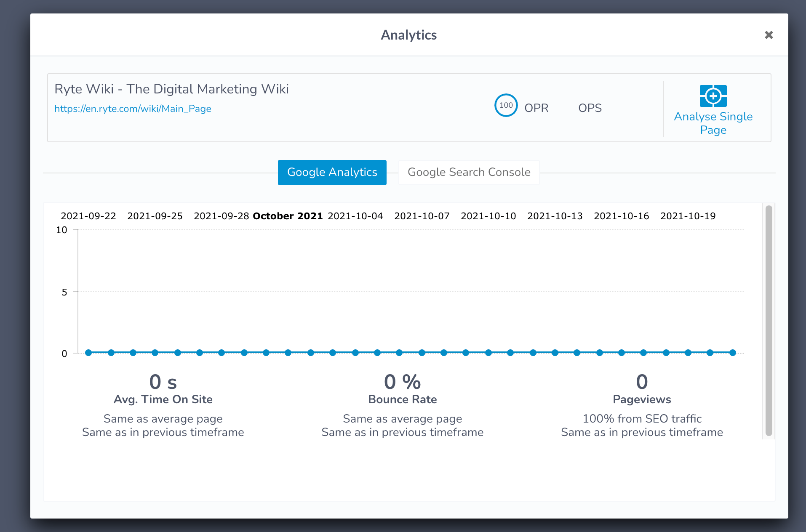Click the 2021-10-04 date axis label

coord(355,216)
